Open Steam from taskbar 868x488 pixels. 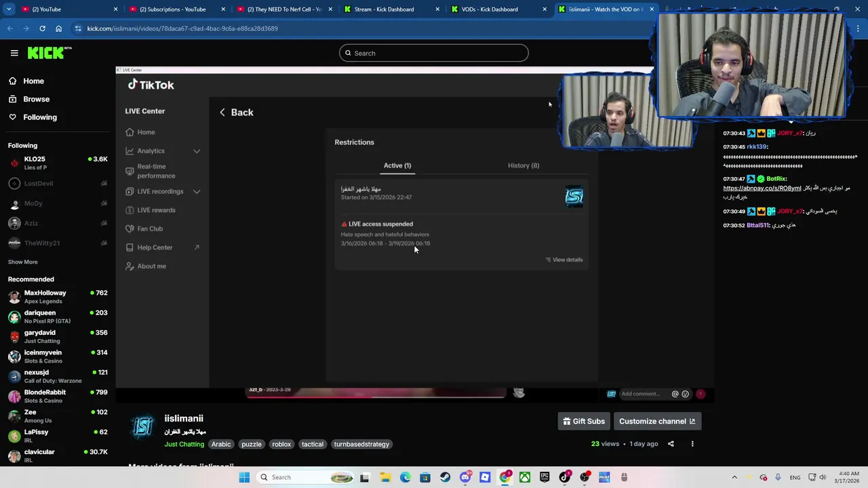445,477
